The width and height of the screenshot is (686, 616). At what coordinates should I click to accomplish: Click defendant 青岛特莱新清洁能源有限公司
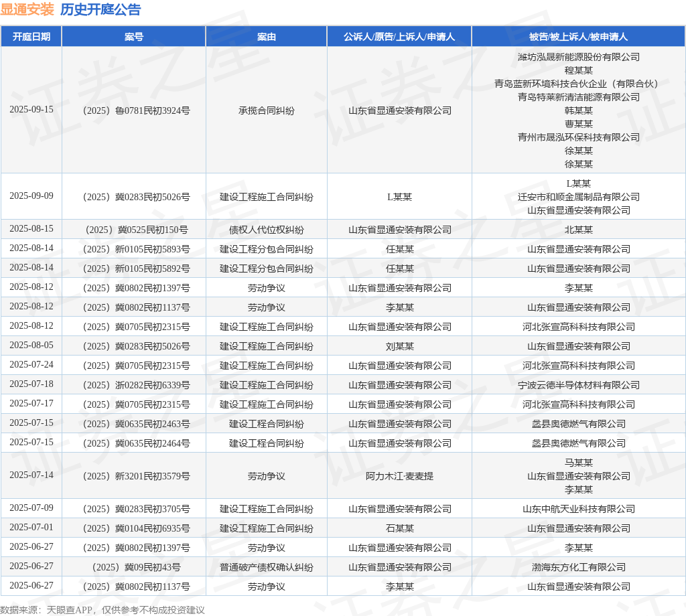click(578, 97)
